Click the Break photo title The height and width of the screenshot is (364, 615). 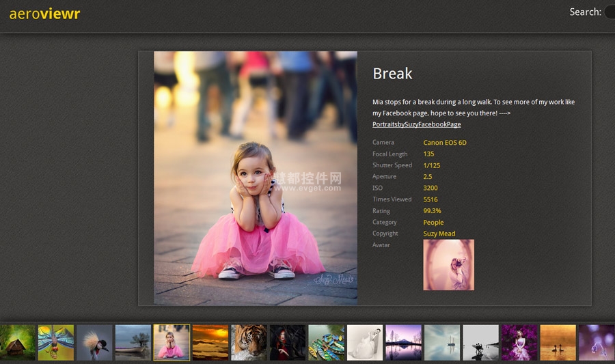click(392, 74)
